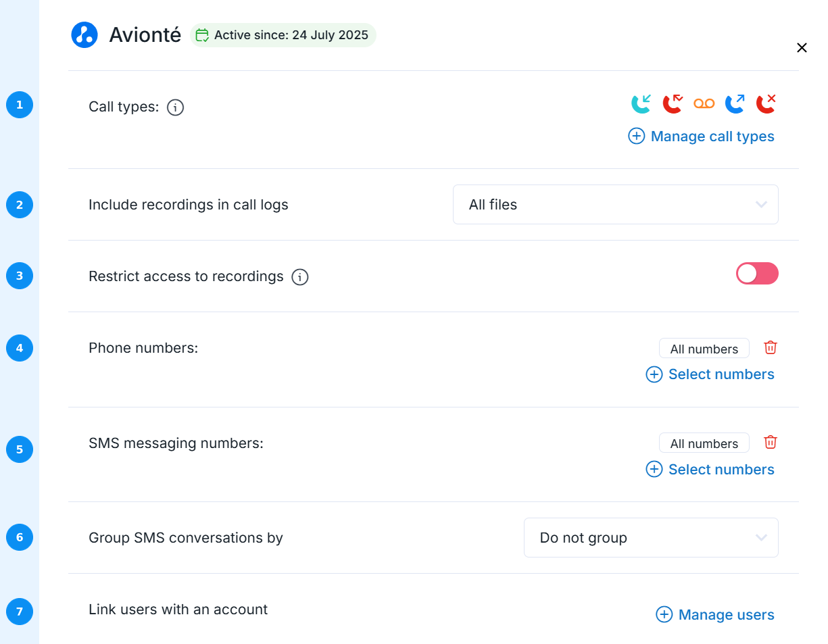Click the voicemail call type icon
This screenshot has width=828, height=644.
(704, 103)
